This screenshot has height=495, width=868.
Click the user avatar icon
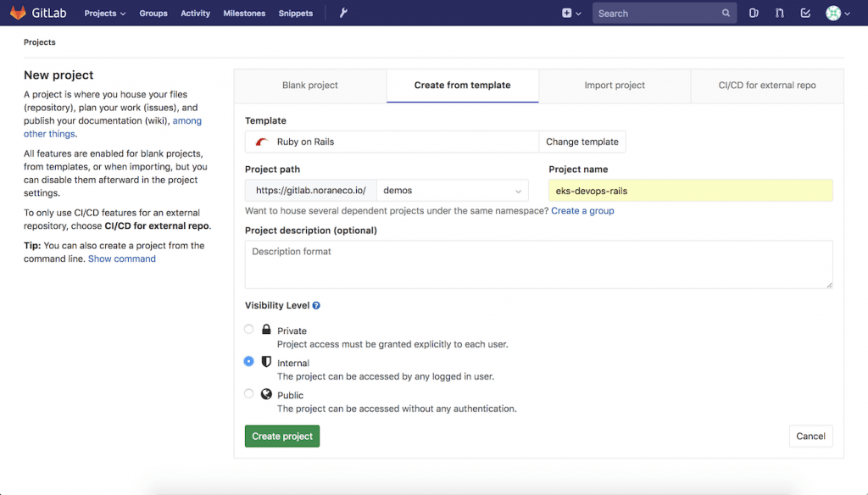point(833,13)
